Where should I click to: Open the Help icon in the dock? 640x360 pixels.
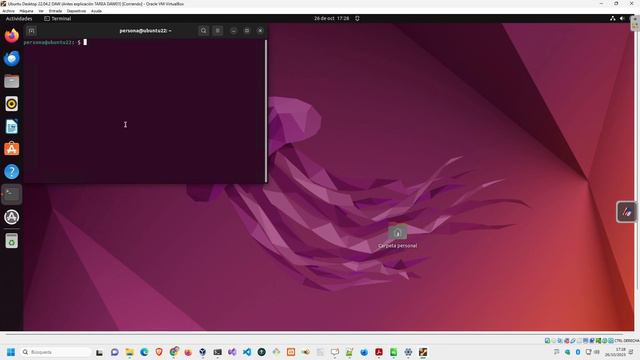(12, 171)
